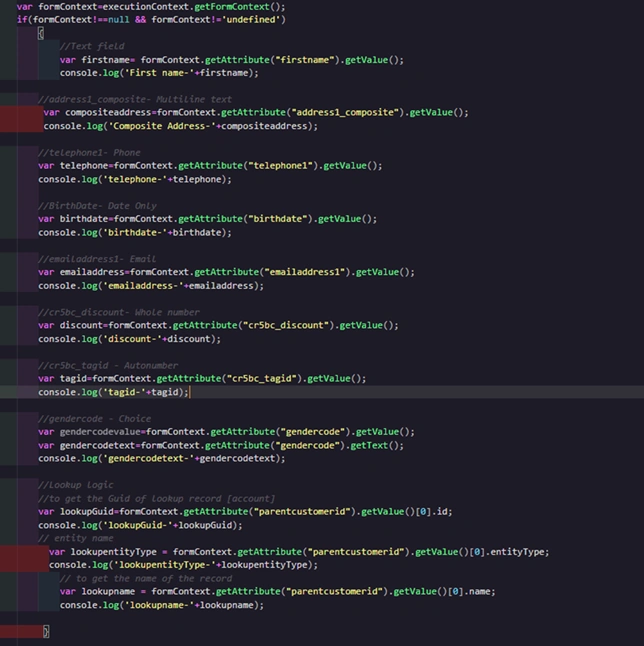644x646 pixels.
Task: Click the 'var gendercodetext=' declaration line
Action: (x=221, y=445)
